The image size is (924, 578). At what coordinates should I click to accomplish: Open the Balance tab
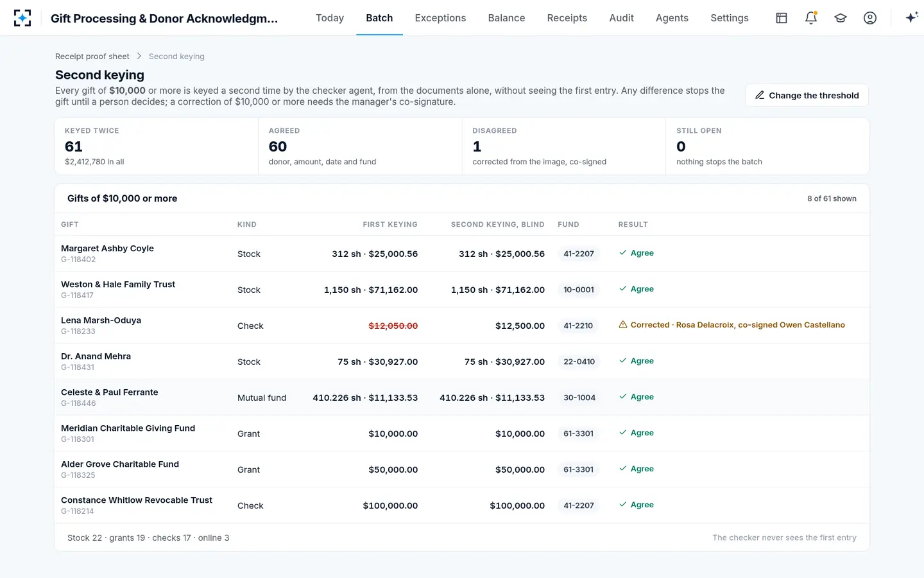(506, 18)
